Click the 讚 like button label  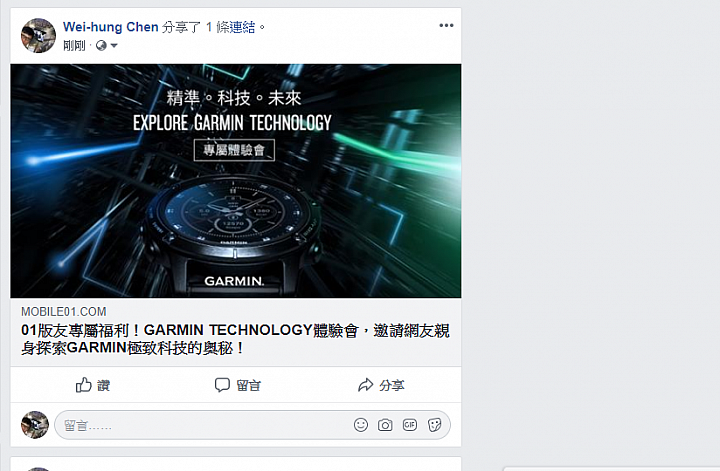[x=103, y=385]
